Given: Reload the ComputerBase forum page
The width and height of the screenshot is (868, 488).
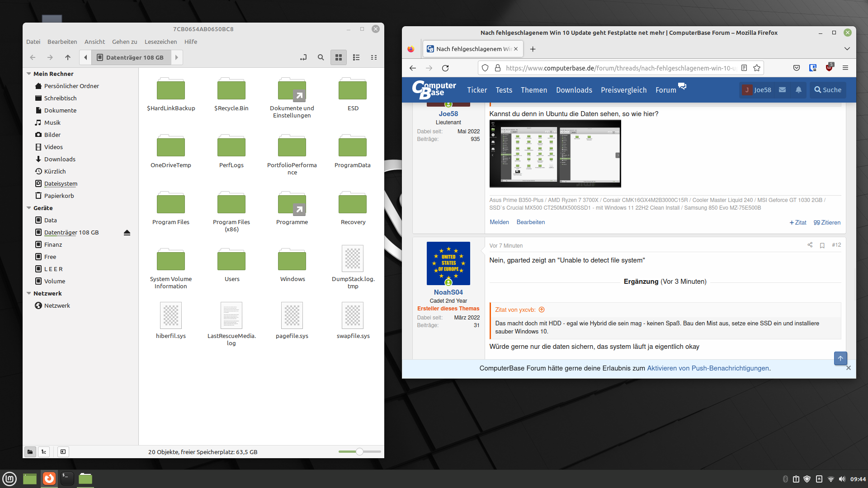Looking at the screenshot, I should coord(445,68).
